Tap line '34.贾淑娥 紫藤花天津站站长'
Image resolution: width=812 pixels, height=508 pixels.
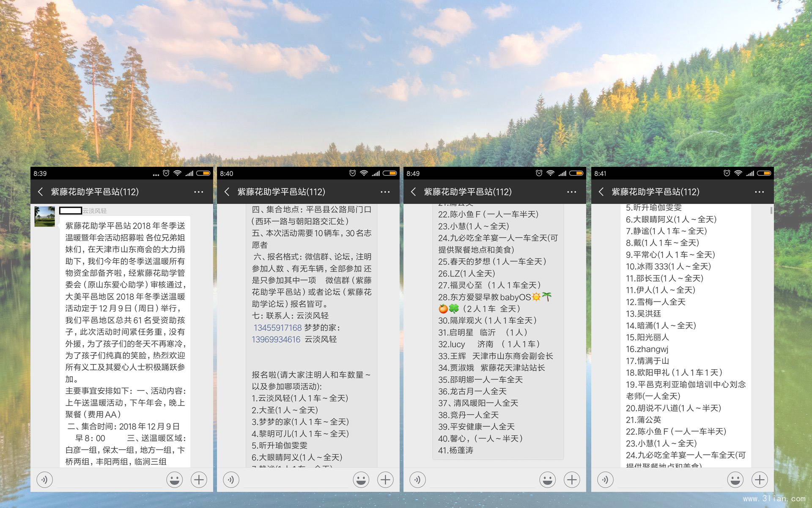tap(491, 368)
